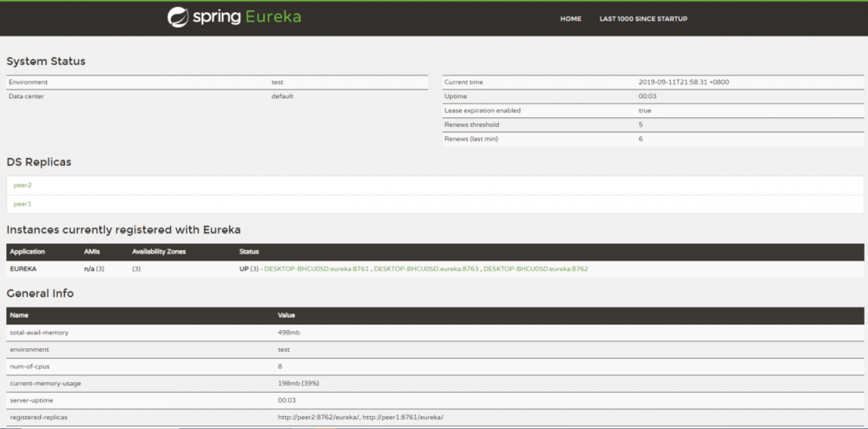Click the num-of-cpus row name

click(x=30, y=366)
